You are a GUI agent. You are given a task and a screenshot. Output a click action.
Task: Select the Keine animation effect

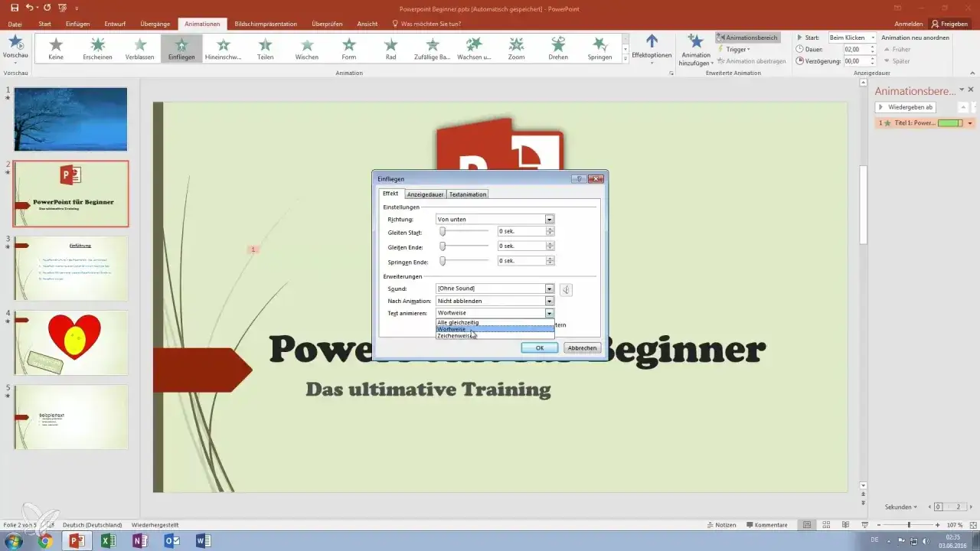56,49
